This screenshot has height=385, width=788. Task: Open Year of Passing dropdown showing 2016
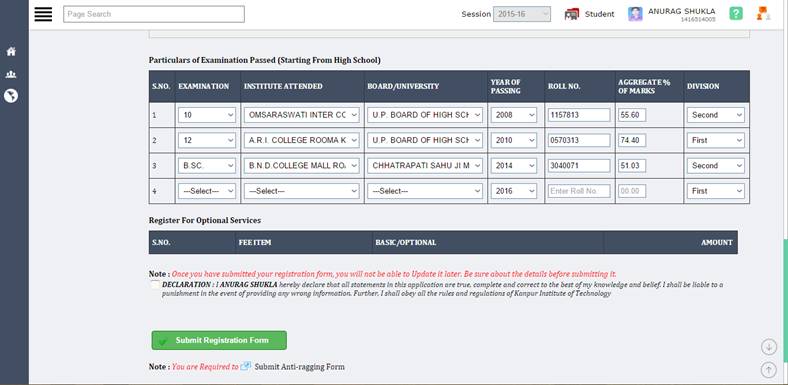(x=514, y=191)
